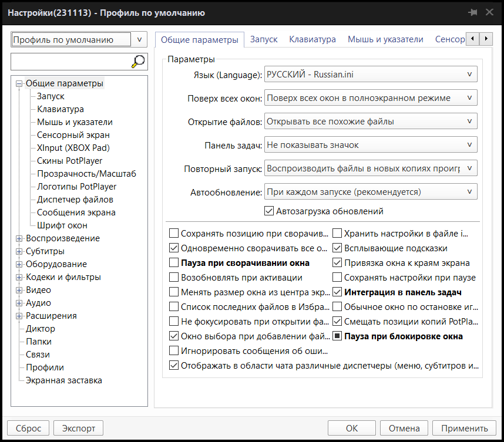Open the profile selector dropdown

[79, 40]
